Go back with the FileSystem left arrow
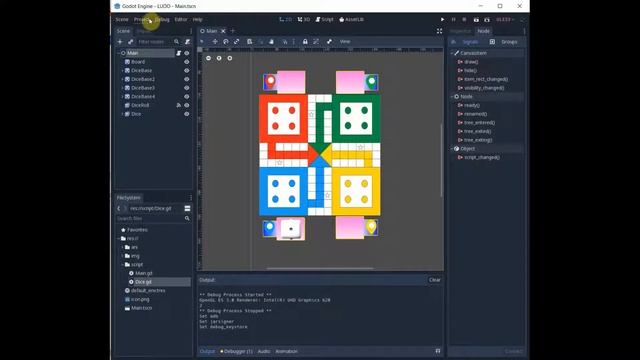The image size is (640, 360). 119,208
